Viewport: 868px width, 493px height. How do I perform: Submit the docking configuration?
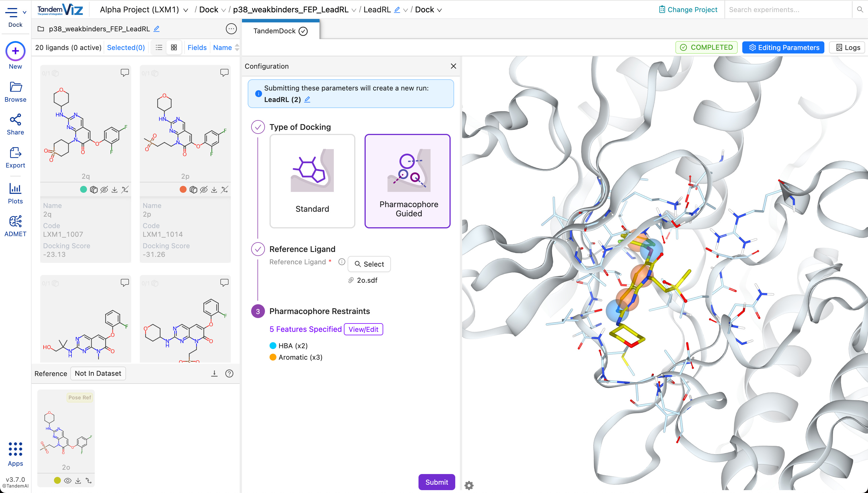click(436, 482)
